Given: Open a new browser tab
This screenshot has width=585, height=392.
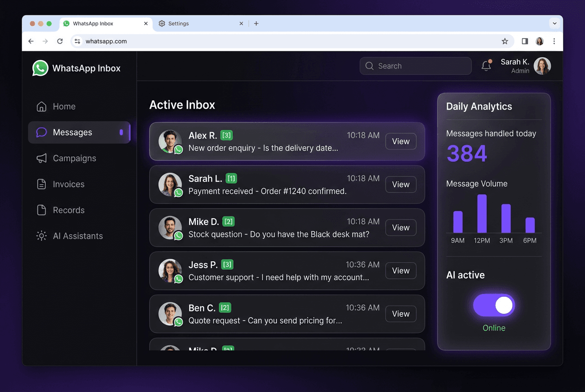Looking at the screenshot, I should pyautogui.click(x=256, y=24).
